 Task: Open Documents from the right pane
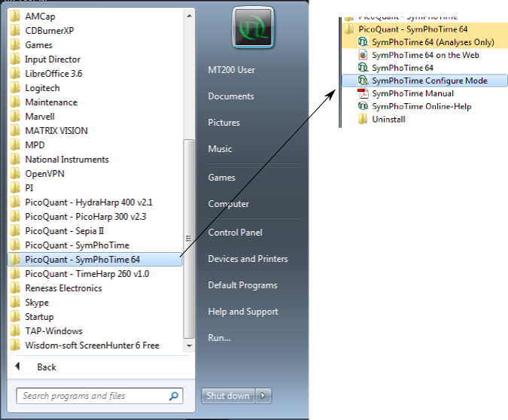[x=231, y=96]
